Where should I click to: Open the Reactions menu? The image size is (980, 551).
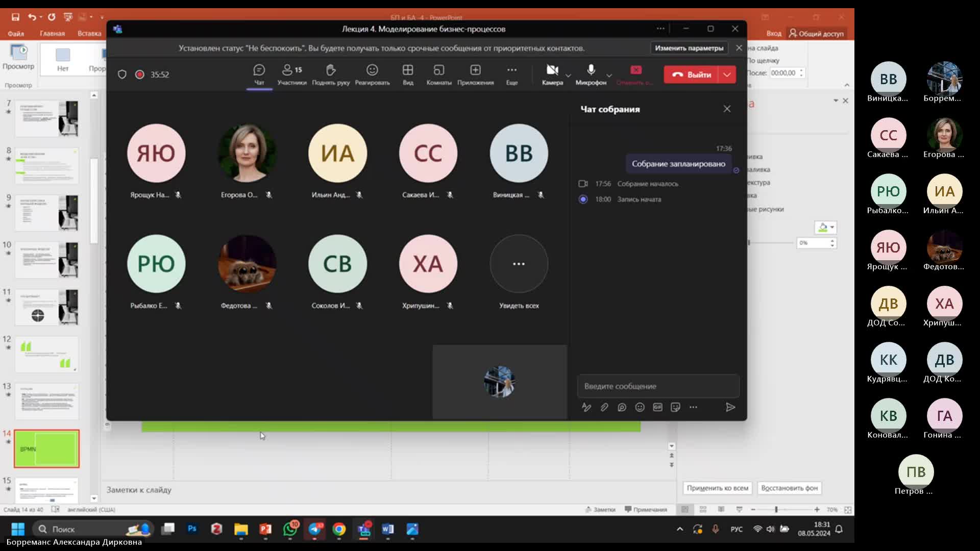coord(372,74)
